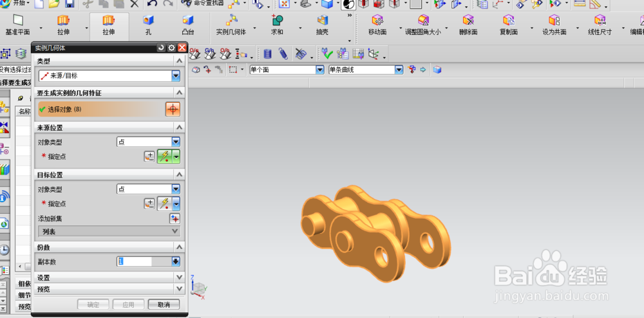Open point dialog icon for source 指定点
Viewport: 644px width, 318px height.
(149, 156)
